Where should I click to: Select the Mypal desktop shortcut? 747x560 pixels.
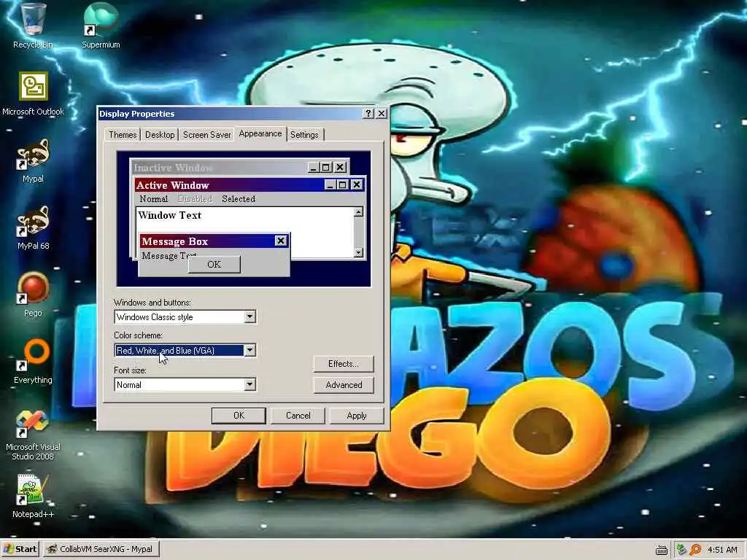point(33,161)
